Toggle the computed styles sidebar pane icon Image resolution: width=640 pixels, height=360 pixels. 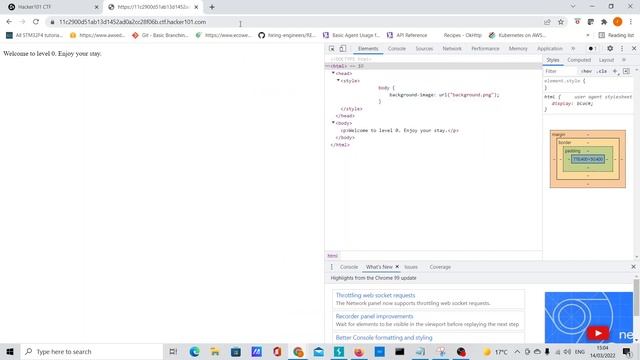tap(627, 71)
